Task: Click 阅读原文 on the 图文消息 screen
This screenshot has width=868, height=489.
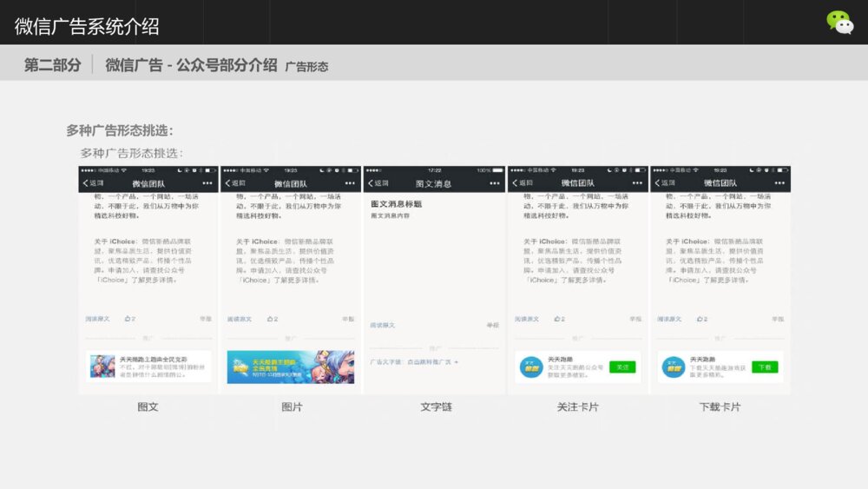Action: pyautogui.click(x=383, y=325)
